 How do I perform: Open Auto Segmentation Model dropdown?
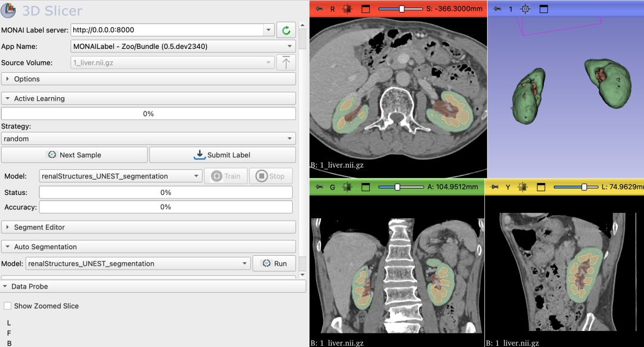coord(138,264)
